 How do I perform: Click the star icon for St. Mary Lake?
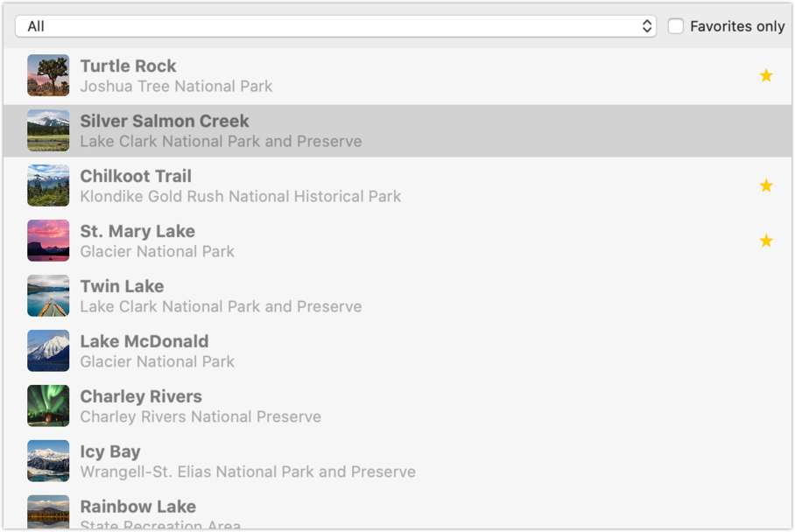[766, 241]
